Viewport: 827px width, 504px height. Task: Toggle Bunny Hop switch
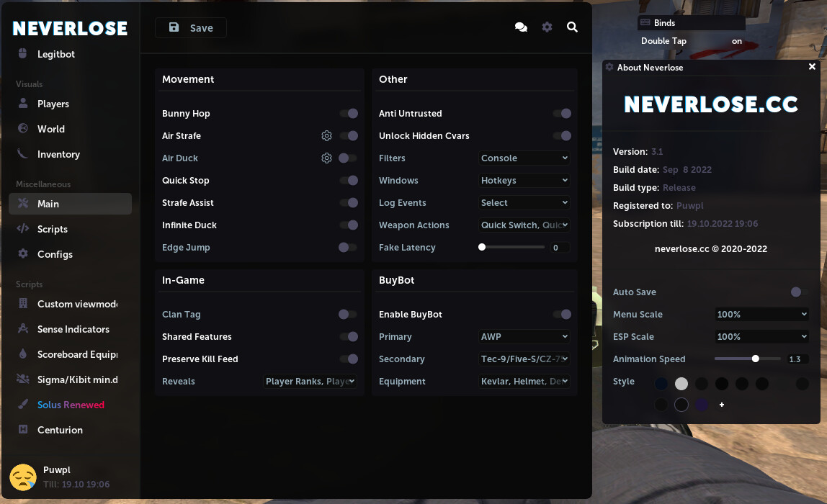point(349,113)
